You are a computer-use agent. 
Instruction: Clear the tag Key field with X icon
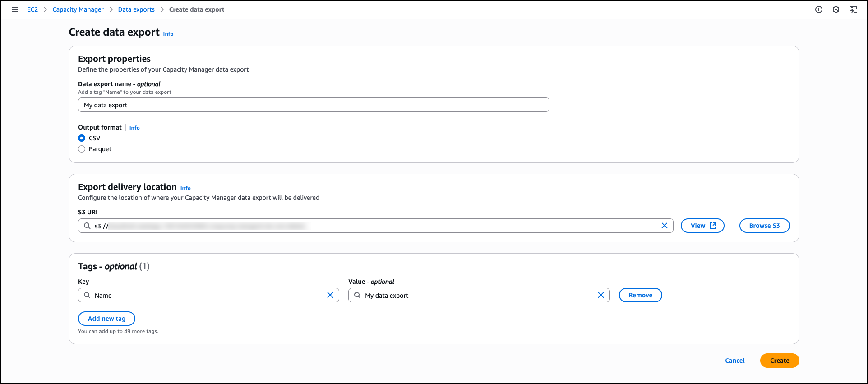pyautogui.click(x=330, y=295)
